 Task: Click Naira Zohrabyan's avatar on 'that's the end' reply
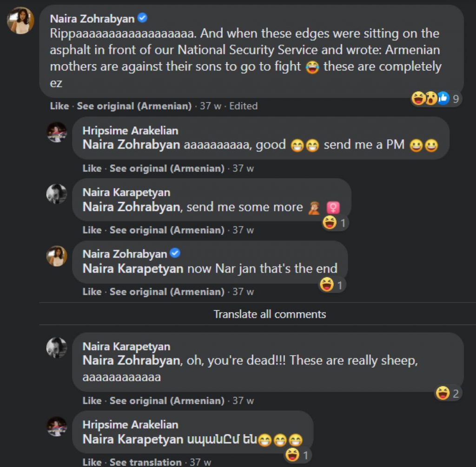pyautogui.click(x=57, y=256)
